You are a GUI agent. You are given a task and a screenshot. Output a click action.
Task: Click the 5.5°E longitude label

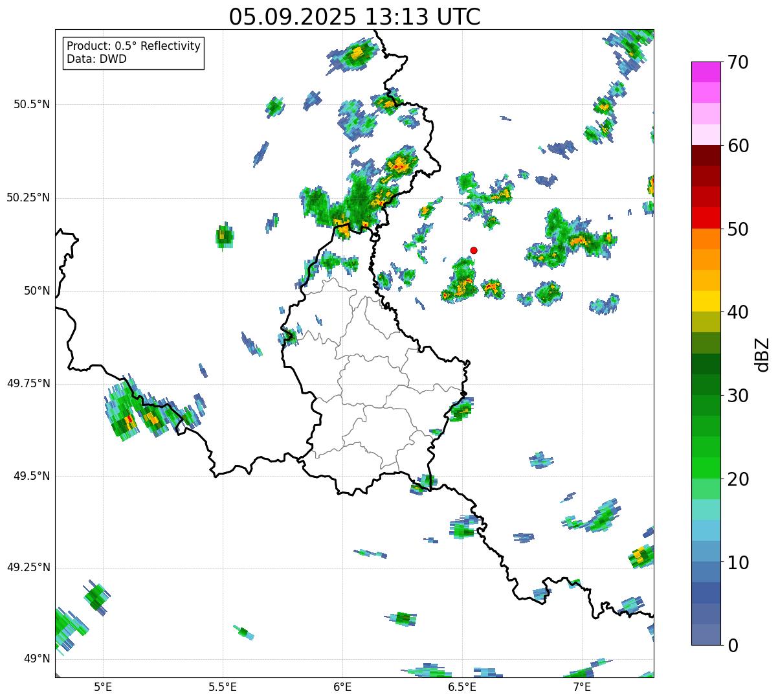223,688
